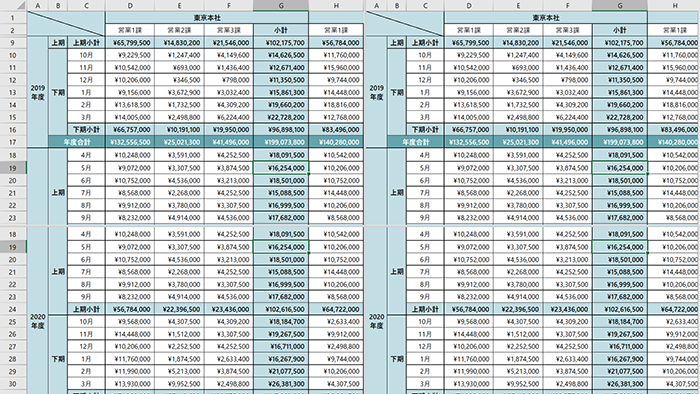Click 下期小計 label in row 16, left pane
Viewport: 700px width, 394px height.
(86, 130)
